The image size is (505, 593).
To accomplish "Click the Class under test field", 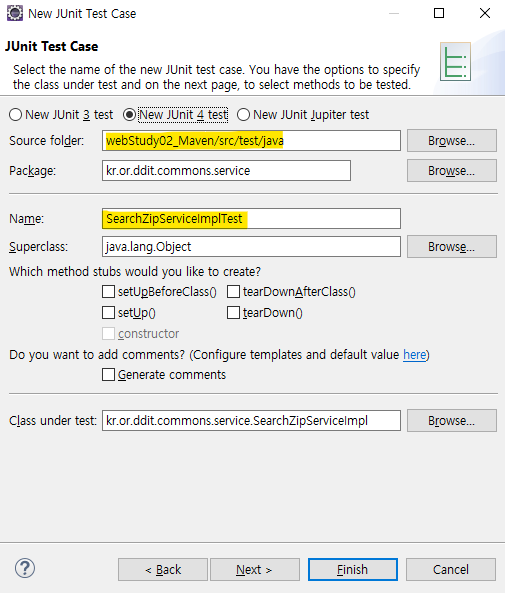I will click(x=251, y=421).
